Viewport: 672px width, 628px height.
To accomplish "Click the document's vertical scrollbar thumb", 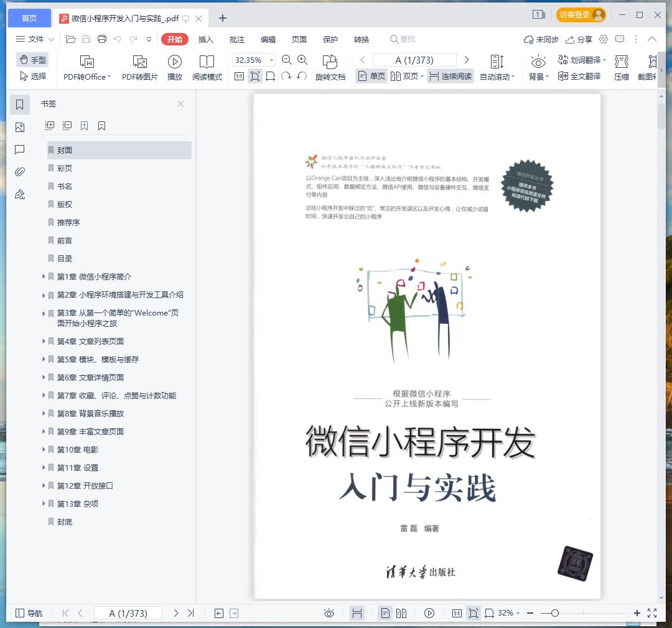I will (x=661, y=115).
